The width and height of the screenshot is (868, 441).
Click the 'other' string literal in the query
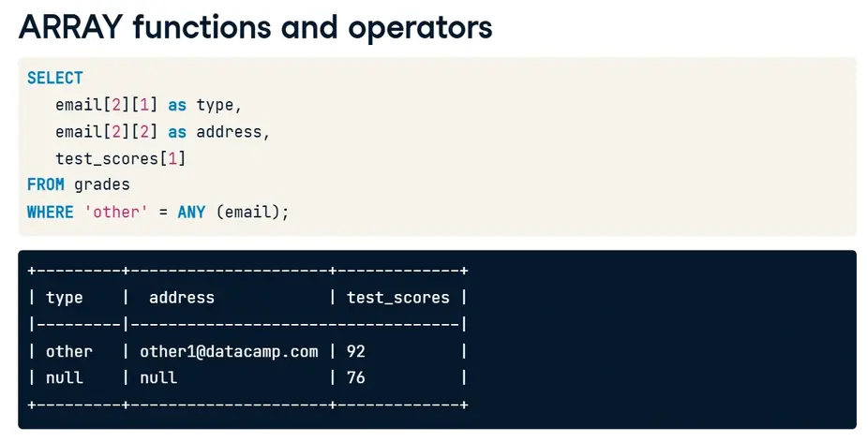(x=115, y=212)
